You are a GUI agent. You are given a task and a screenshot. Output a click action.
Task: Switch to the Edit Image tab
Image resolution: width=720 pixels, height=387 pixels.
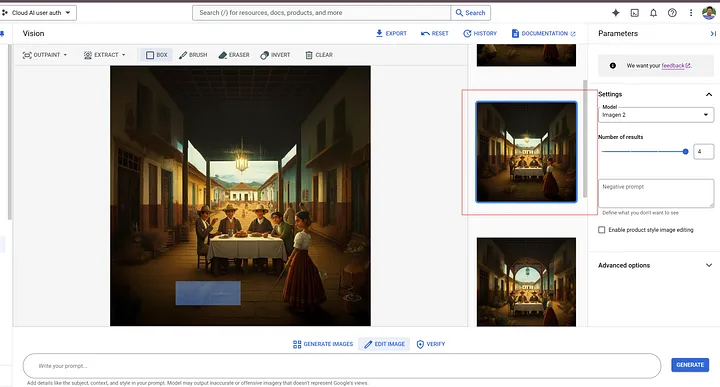coord(384,344)
